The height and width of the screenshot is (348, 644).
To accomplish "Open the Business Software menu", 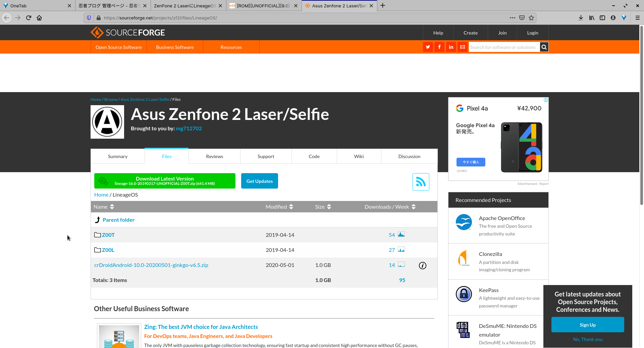I will [175, 47].
